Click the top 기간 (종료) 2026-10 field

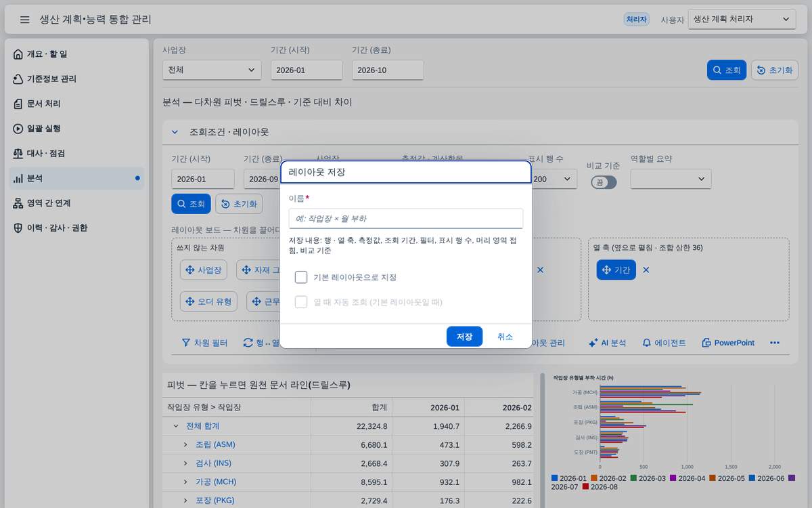point(388,70)
